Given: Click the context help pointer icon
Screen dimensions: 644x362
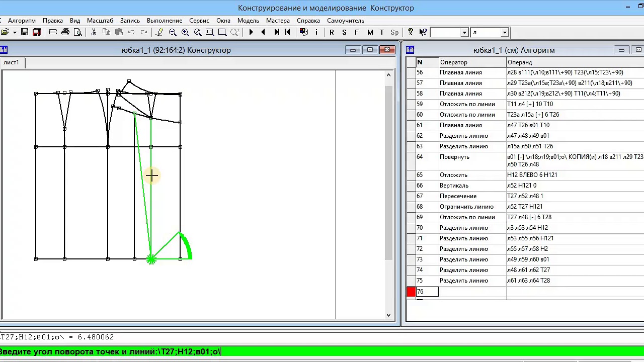Looking at the screenshot, I should (x=423, y=32).
